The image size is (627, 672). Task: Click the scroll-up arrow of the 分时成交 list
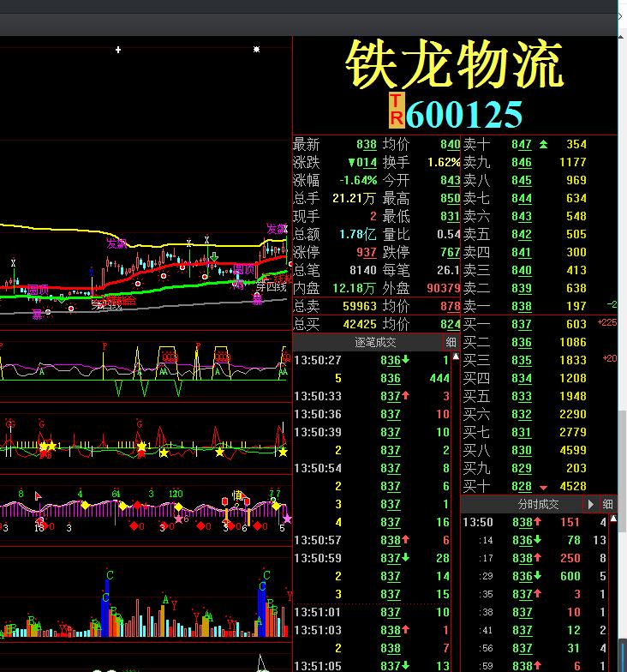point(613,519)
